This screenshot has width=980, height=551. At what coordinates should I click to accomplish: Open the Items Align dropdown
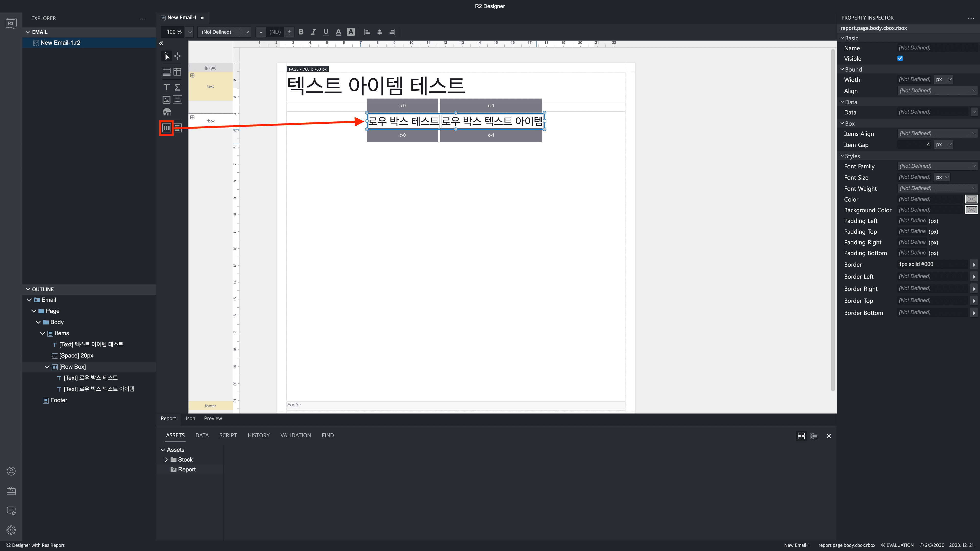pos(937,133)
